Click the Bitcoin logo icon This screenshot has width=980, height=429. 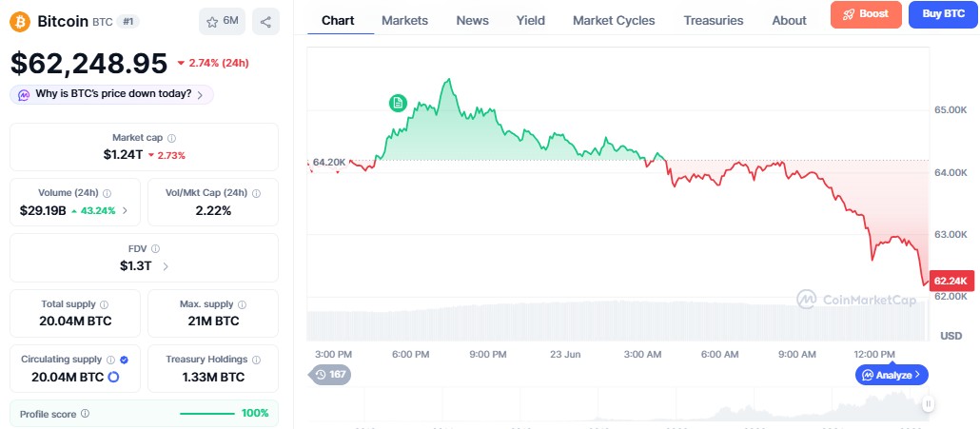(x=20, y=22)
